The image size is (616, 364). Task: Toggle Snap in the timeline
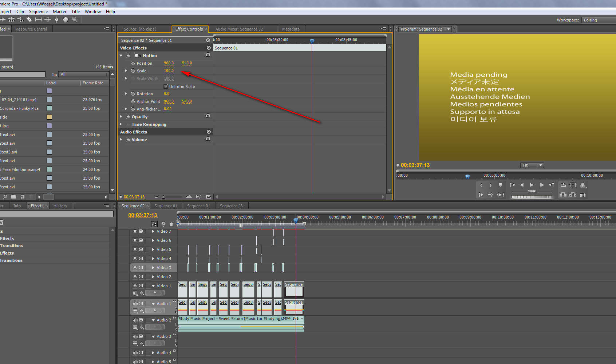click(x=154, y=224)
